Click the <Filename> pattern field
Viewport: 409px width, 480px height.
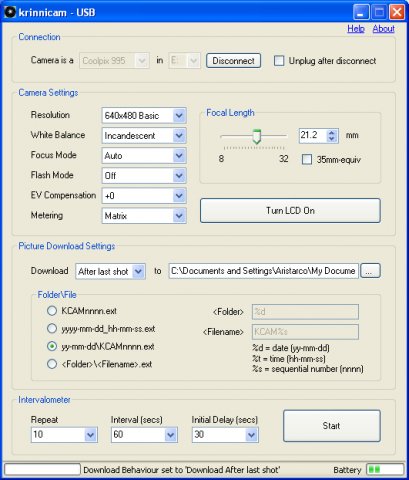(x=305, y=332)
